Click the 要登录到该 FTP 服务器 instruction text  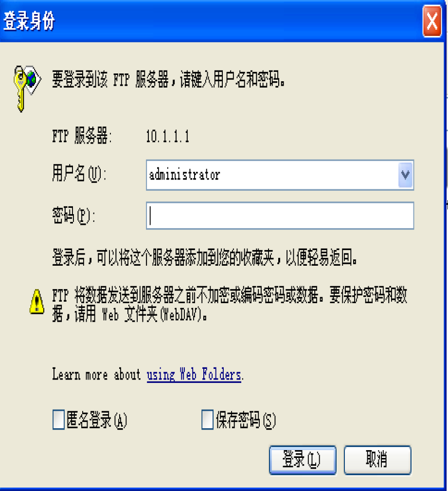coord(168,79)
